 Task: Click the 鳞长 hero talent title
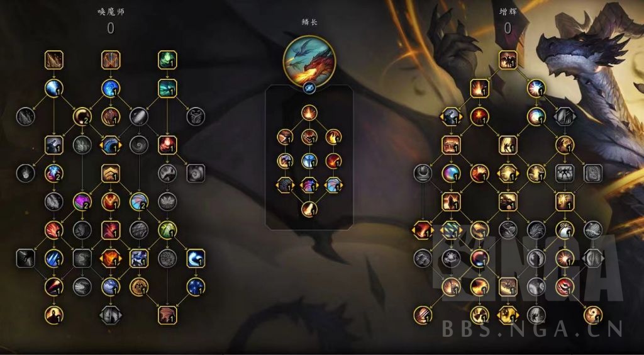pyautogui.click(x=309, y=22)
